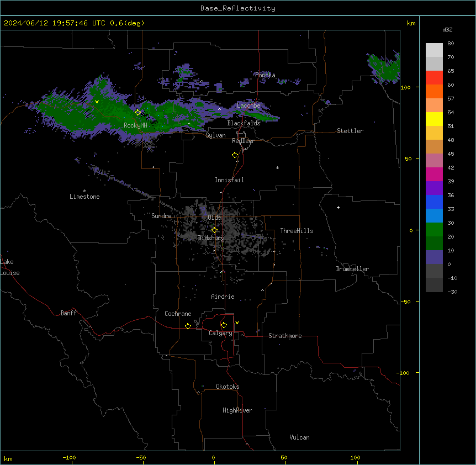Click the RockyMH label

(135, 125)
